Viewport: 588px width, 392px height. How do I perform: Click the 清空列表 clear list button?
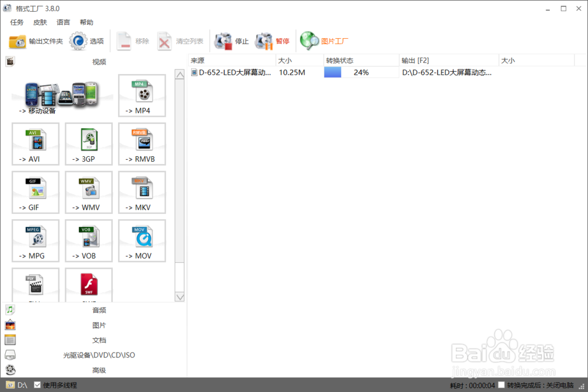(x=181, y=41)
